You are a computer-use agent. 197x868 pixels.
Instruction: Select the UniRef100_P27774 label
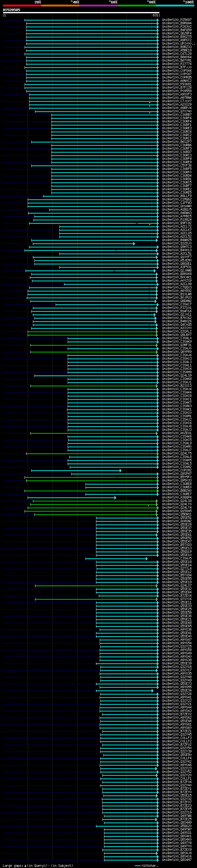(176, 64)
